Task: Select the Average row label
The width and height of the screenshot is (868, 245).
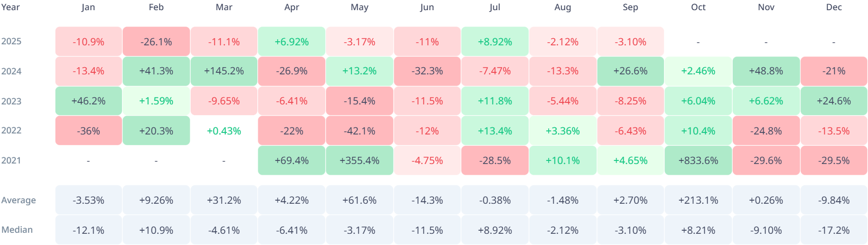Action: pos(19,200)
